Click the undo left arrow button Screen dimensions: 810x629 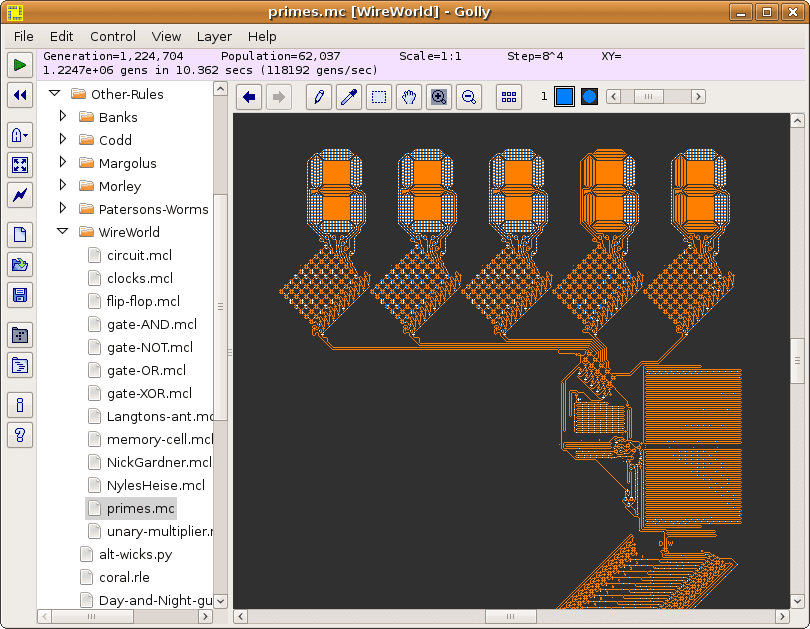tap(249, 97)
